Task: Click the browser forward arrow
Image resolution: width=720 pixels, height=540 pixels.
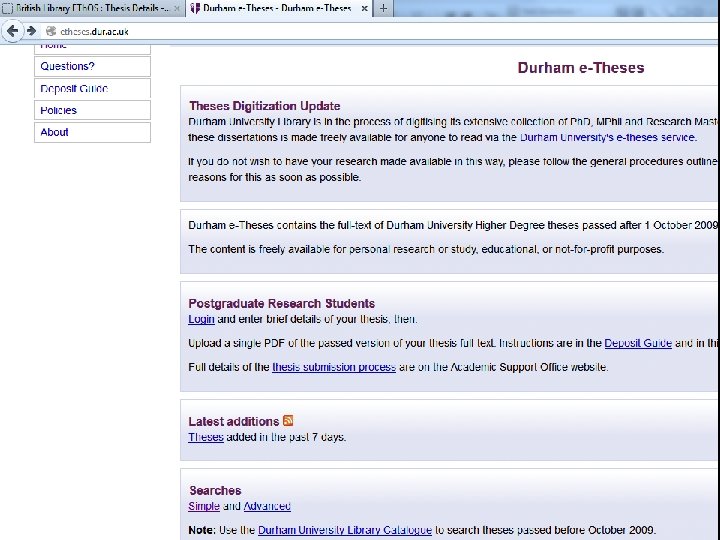Action: 31,31
